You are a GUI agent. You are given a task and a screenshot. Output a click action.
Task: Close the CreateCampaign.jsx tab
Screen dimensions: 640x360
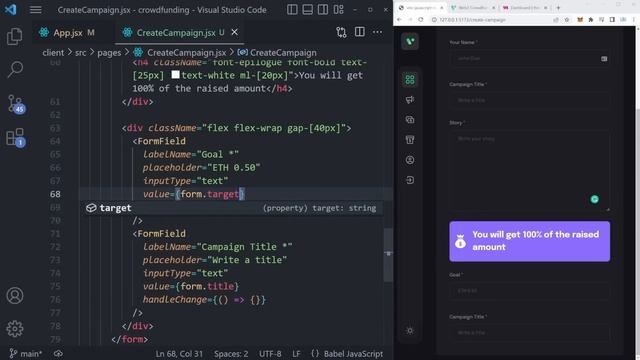234,32
